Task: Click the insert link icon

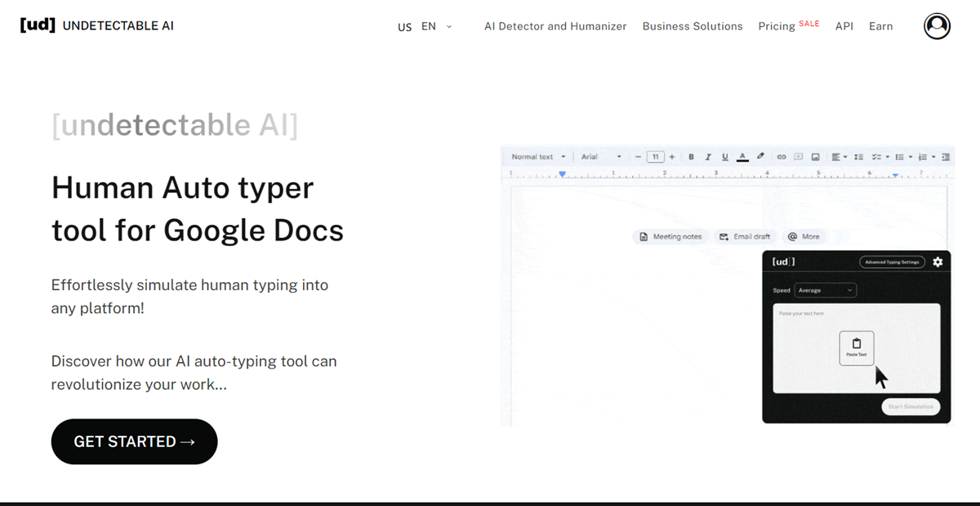Action: coord(781,157)
